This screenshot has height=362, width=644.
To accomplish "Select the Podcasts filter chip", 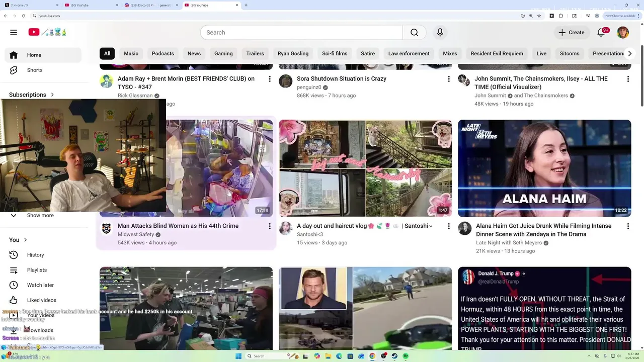I will (x=163, y=53).
